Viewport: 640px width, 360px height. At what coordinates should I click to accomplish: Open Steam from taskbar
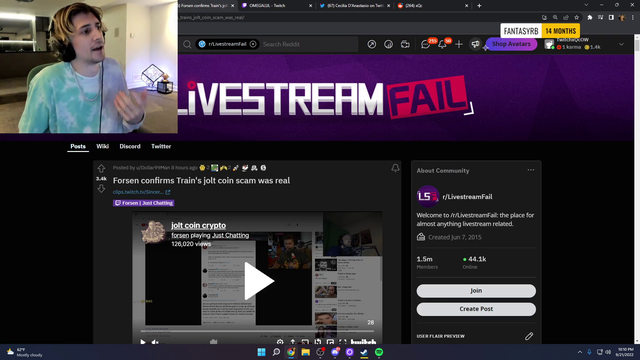point(364,352)
